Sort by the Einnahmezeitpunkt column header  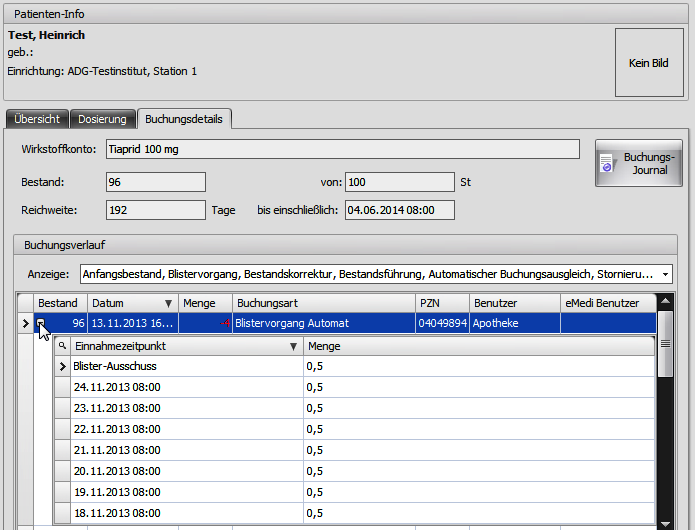pyautogui.click(x=187, y=346)
